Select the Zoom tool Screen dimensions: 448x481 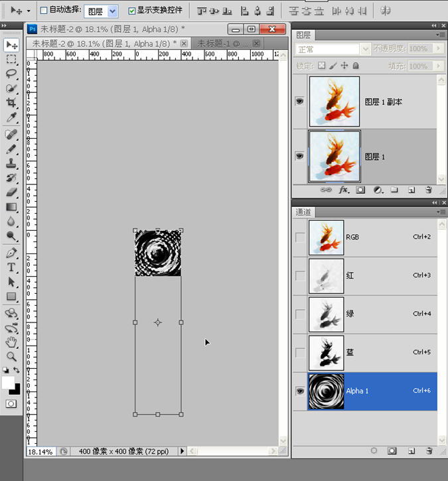[11, 356]
